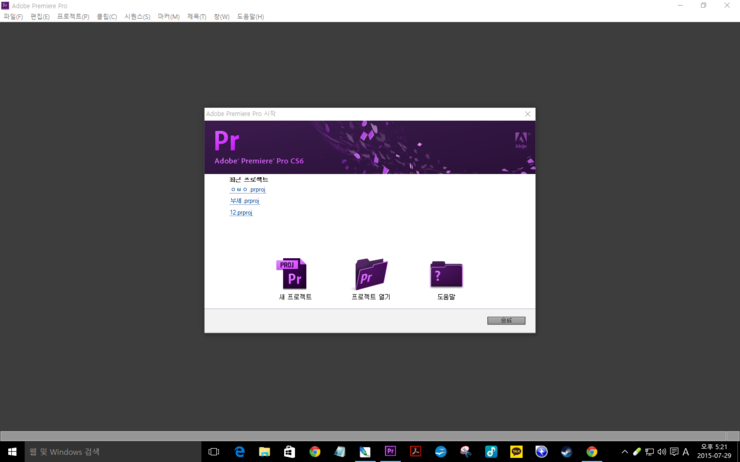Open Windows Store from the taskbar
Screen dimensions: 740x462
[289, 452]
